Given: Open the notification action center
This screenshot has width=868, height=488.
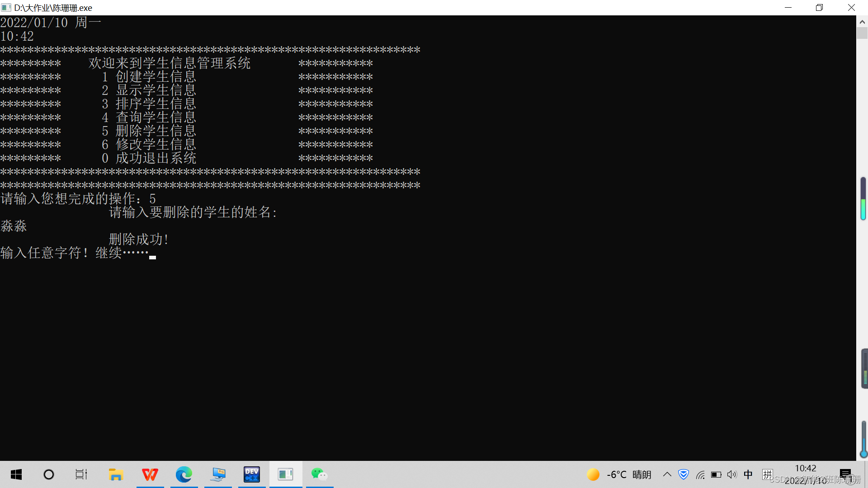Looking at the screenshot, I should click(845, 474).
